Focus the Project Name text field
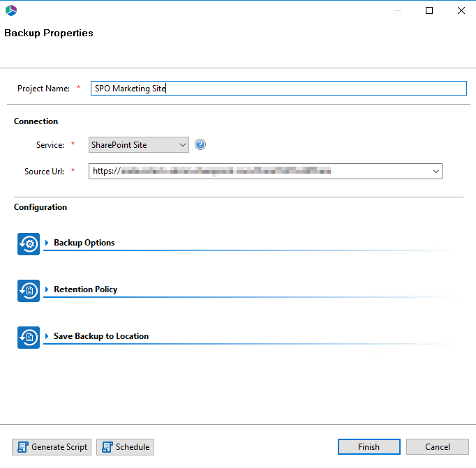 tap(278, 89)
